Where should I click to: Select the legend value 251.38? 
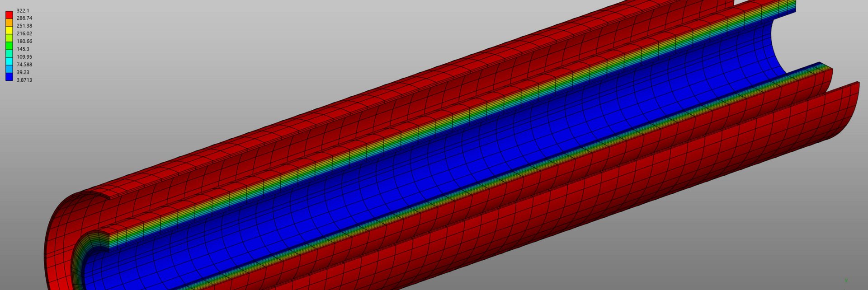tap(24, 26)
